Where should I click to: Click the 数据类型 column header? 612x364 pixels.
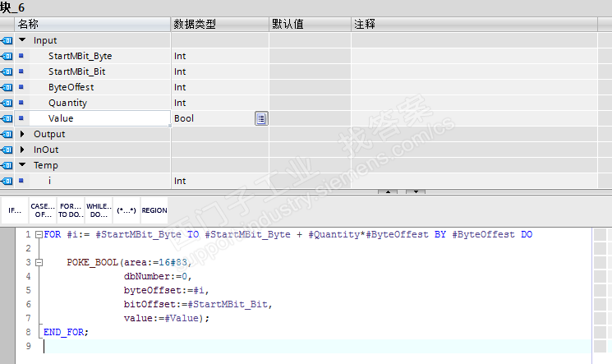(220, 24)
